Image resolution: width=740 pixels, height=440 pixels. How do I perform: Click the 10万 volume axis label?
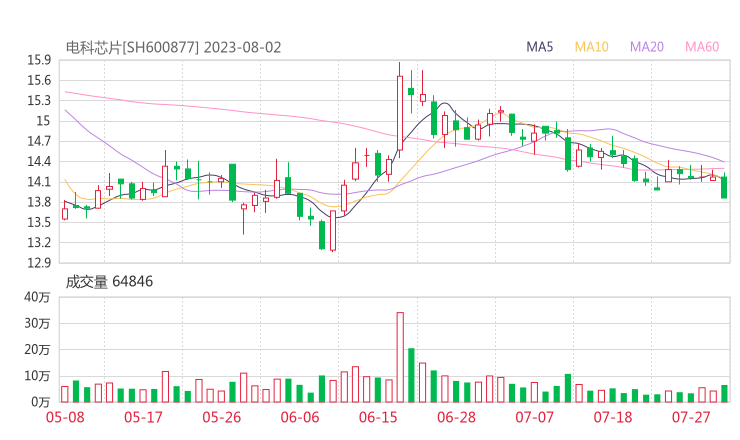[x=37, y=376]
